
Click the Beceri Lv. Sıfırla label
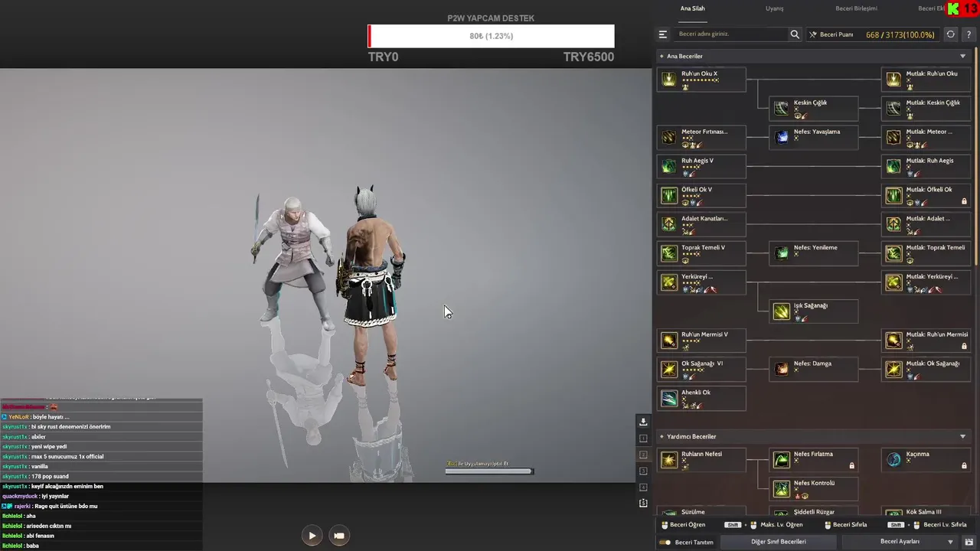(945, 525)
